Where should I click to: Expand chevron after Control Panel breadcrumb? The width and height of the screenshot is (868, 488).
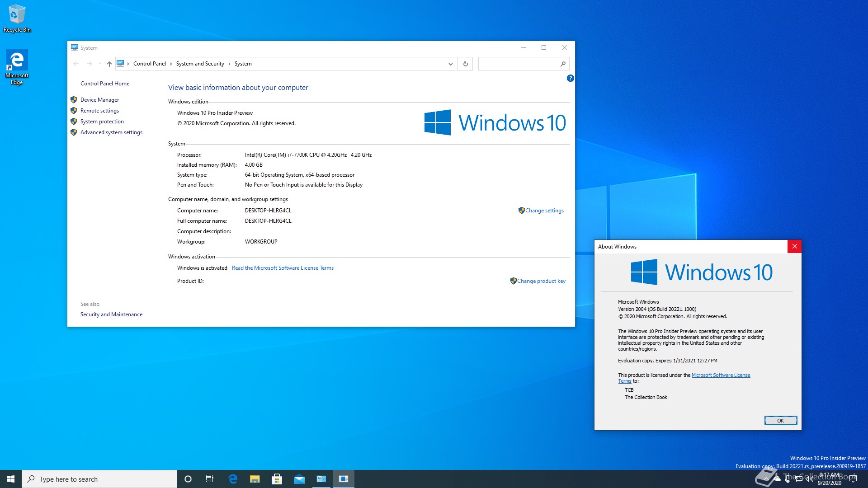point(171,64)
